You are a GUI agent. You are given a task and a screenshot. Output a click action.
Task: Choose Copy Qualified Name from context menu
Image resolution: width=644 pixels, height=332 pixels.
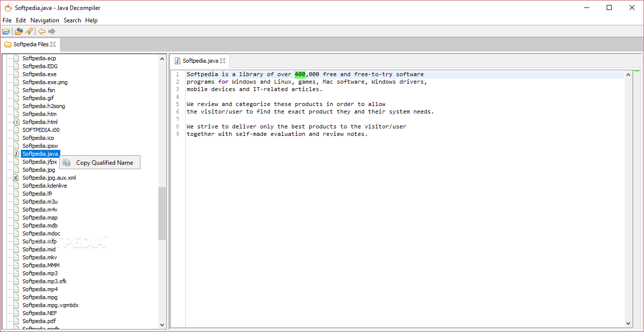[x=100, y=162]
